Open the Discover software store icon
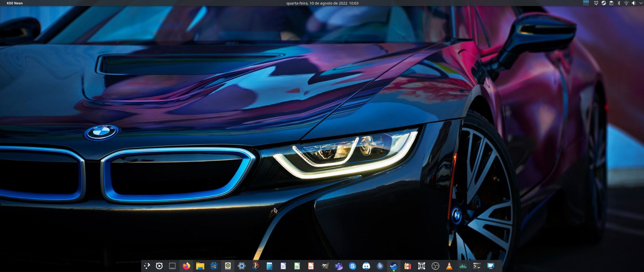Viewport: 644px width, 272px height. coord(214,266)
